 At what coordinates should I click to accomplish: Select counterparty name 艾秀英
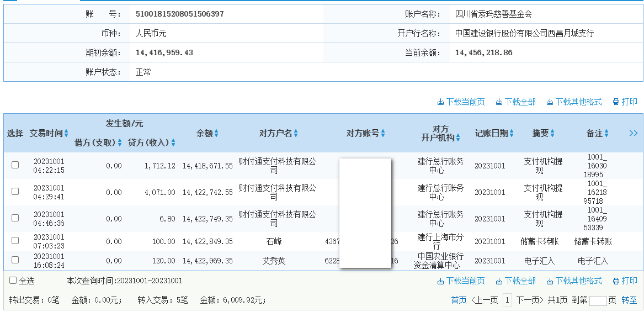point(274,261)
